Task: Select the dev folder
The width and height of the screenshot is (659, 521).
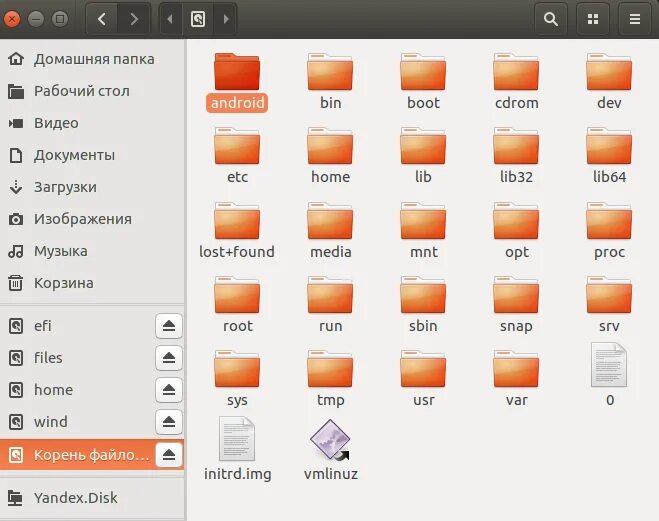Action: [x=609, y=82]
